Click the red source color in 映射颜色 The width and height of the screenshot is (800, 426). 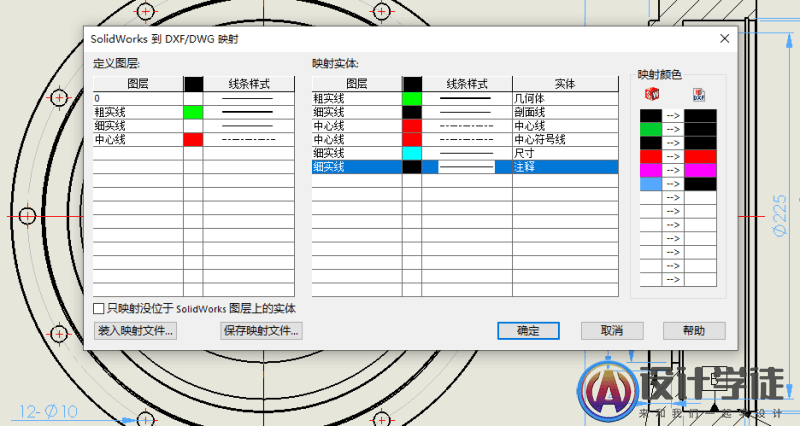point(651,156)
